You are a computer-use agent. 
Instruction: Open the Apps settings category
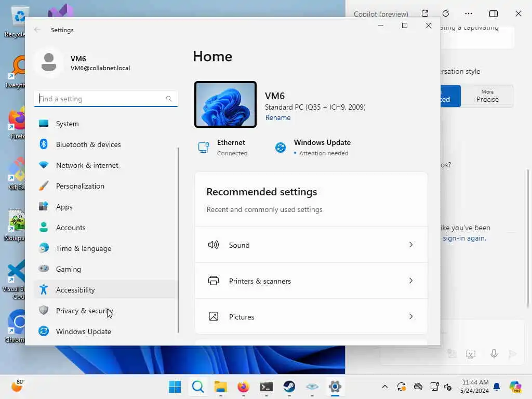click(x=105, y=207)
